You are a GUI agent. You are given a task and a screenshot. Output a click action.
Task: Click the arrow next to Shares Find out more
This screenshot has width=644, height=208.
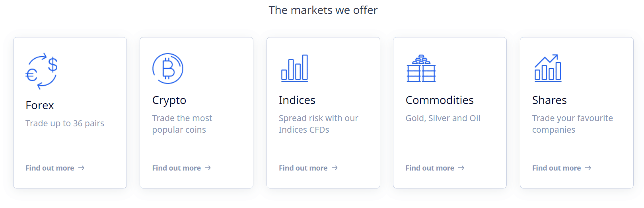(588, 168)
